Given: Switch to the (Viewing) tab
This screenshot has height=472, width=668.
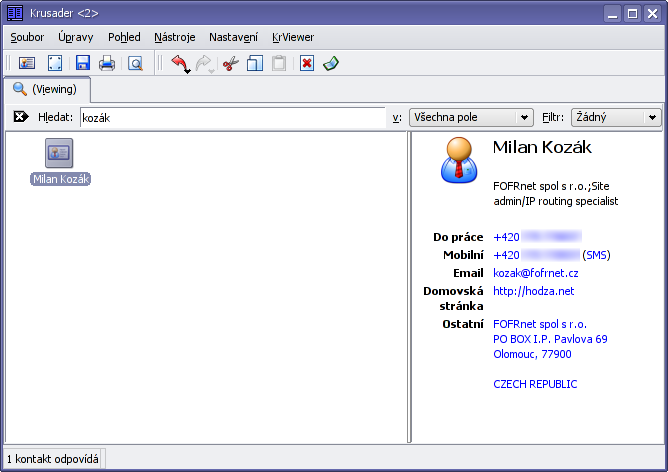Looking at the screenshot, I should pyautogui.click(x=46, y=89).
